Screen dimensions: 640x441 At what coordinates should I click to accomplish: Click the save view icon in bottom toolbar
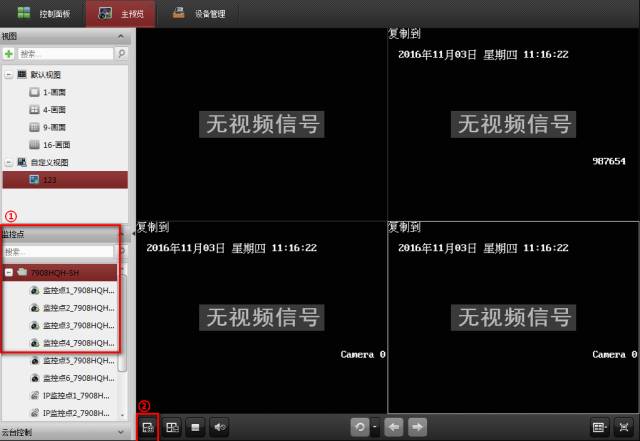(x=147, y=427)
